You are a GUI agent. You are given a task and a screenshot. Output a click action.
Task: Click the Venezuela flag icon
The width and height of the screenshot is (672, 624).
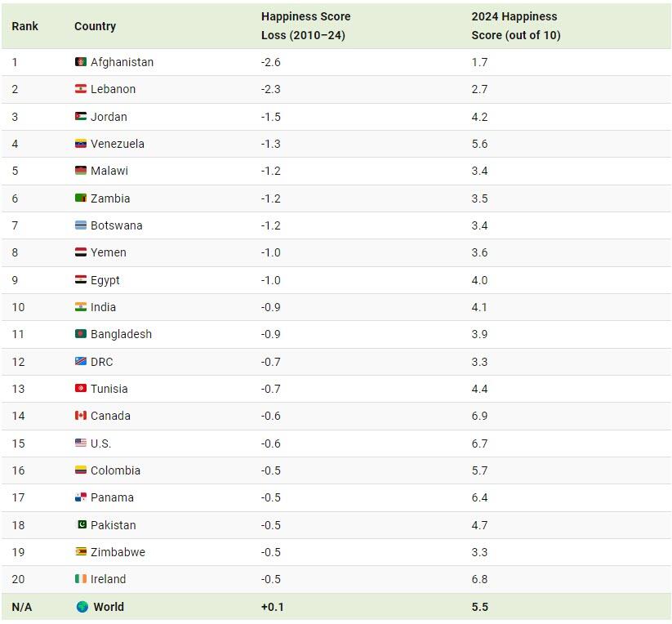[x=80, y=144]
